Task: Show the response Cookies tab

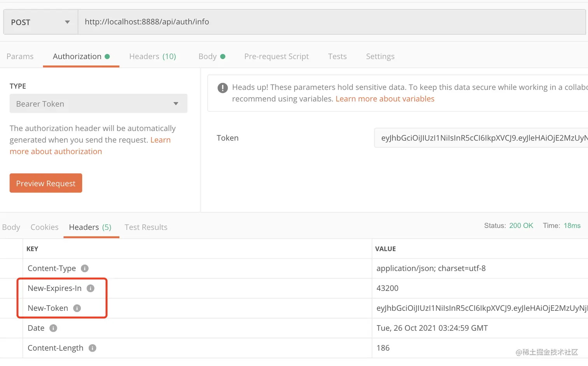Action: coord(44,227)
